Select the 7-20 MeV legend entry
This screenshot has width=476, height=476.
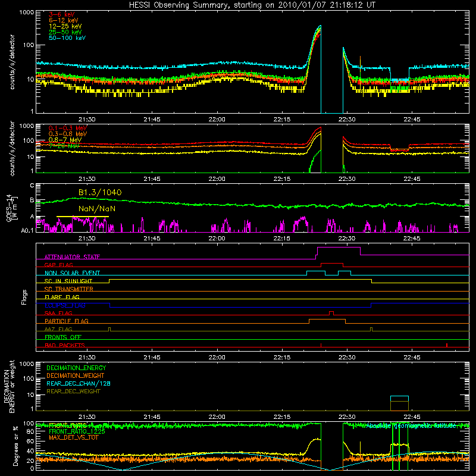pyautogui.click(x=64, y=146)
